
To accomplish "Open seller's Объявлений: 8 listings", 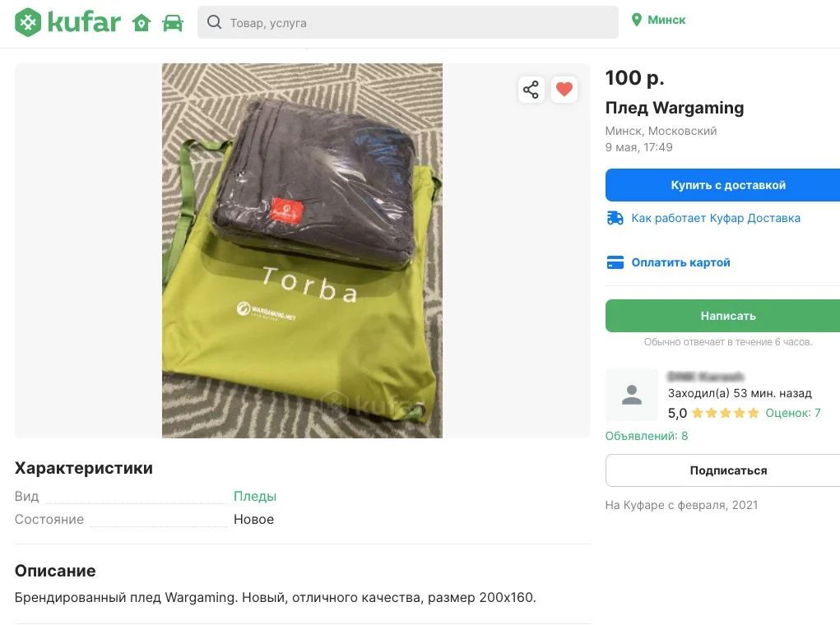I will click(x=647, y=436).
